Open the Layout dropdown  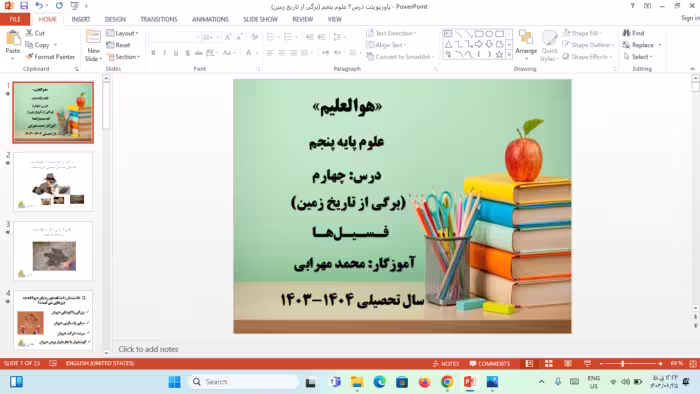tap(122, 33)
